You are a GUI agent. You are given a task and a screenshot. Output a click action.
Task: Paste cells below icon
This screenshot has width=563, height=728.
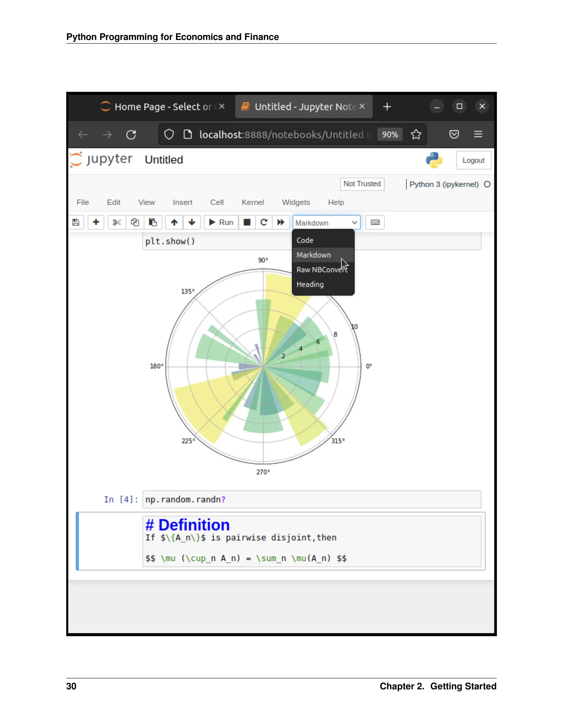click(153, 222)
